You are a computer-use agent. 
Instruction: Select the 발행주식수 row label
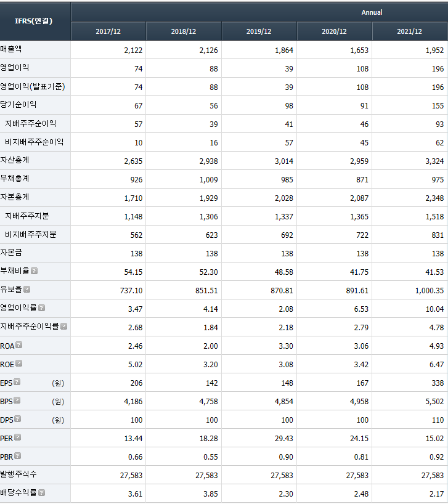pyautogui.click(x=18, y=474)
